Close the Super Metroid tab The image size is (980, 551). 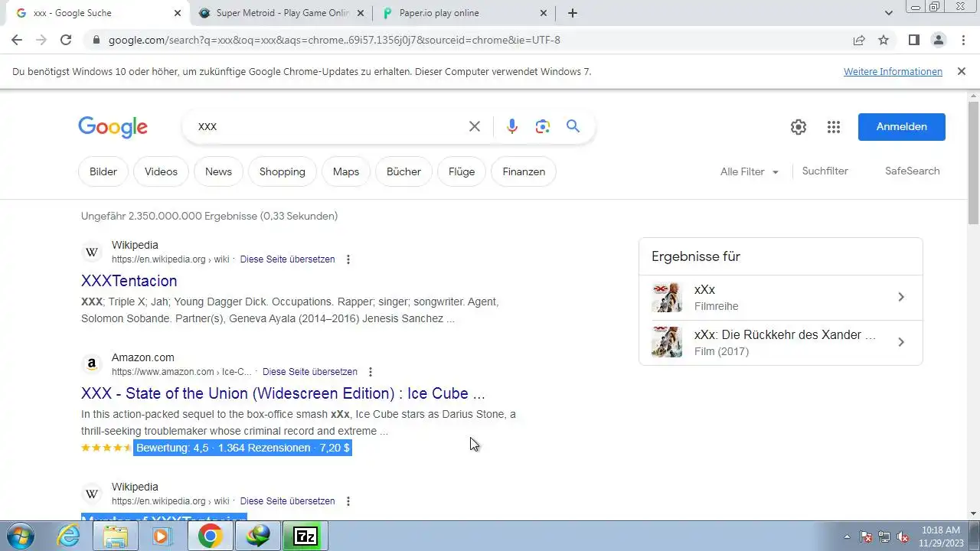point(361,13)
